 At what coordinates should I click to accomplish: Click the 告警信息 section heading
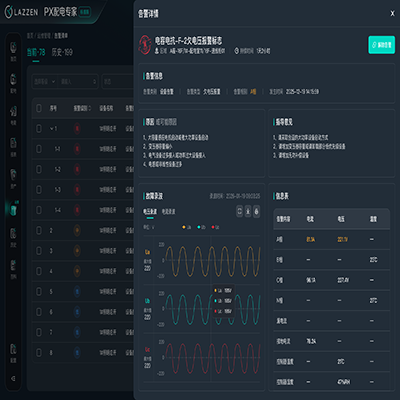pos(154,76)
